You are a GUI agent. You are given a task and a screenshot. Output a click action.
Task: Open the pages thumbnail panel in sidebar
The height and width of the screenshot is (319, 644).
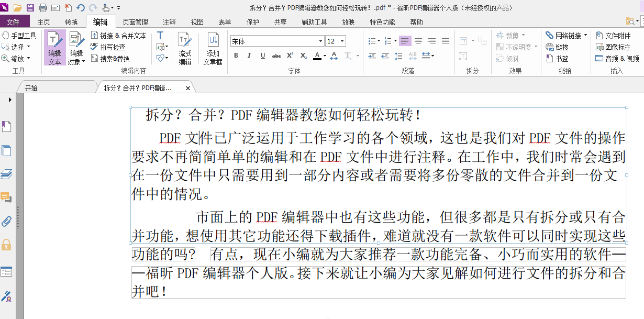(x=7, y=151)
